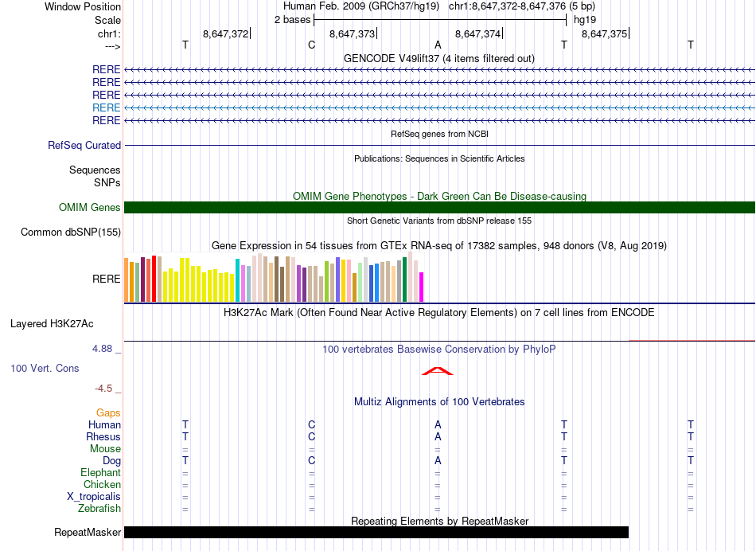
Task: Click the hg19 label beside scale bar
Action: [585, 20]
